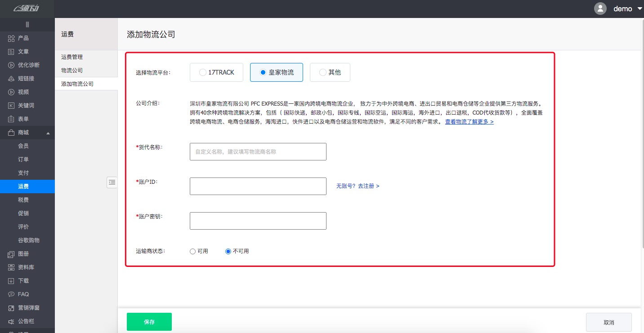Open the 去注册 registration link
This screenshot has width=644, height=333.
367,186
